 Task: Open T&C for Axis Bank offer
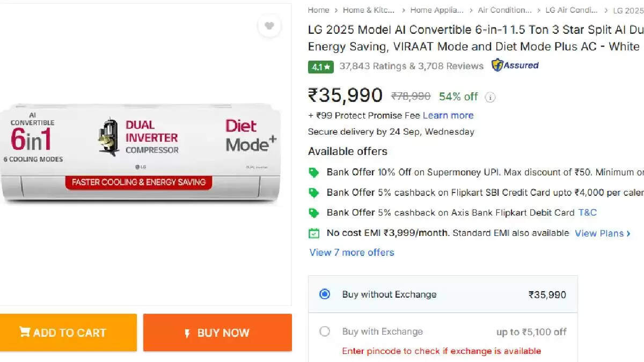point(587,212)
